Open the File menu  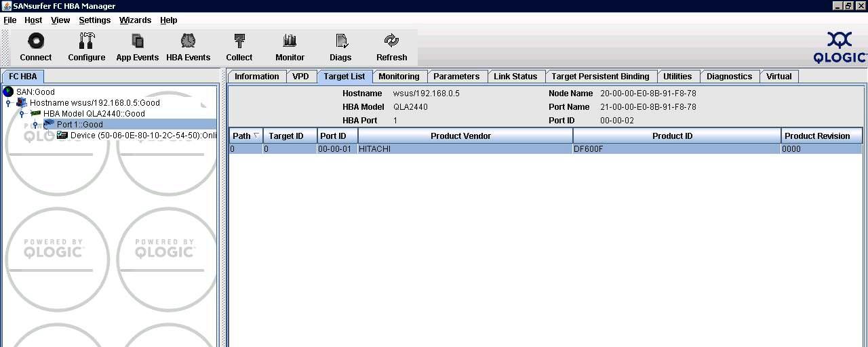[9, 20]
